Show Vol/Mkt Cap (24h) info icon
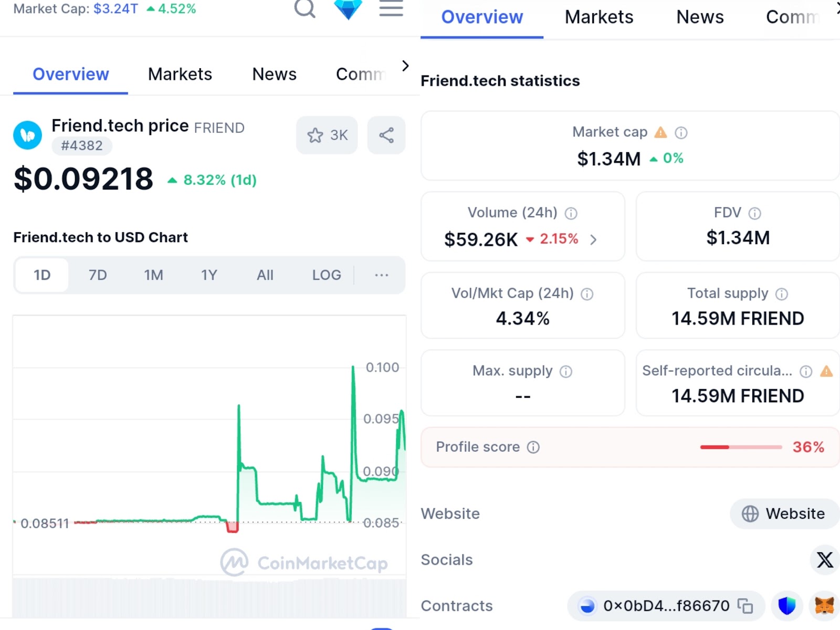840x630 pixels. click(587, 294)
